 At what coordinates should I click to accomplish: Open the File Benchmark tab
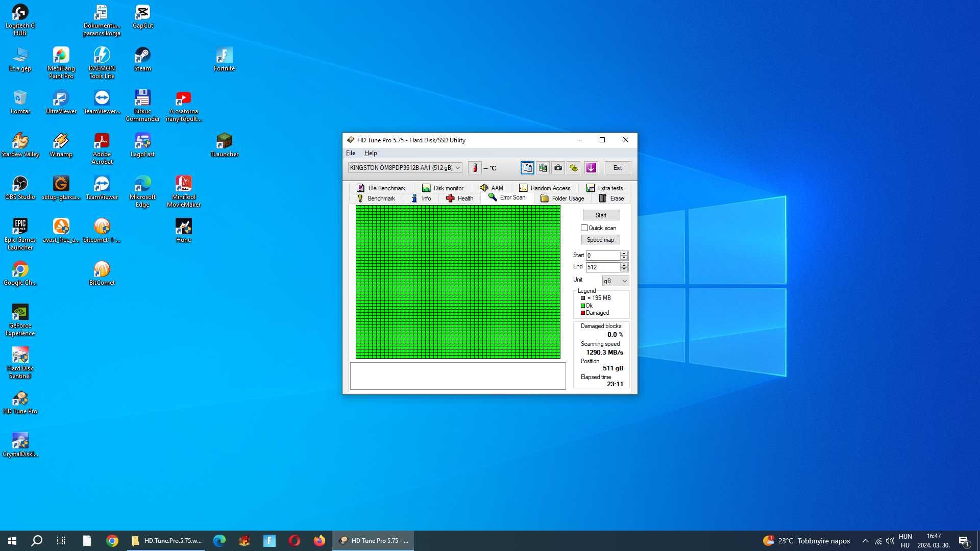coord(381,188)
